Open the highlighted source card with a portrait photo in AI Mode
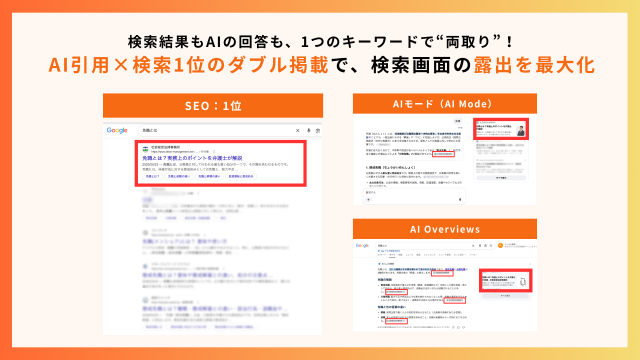This screenshot has height=360, width=640. [501, 129]
